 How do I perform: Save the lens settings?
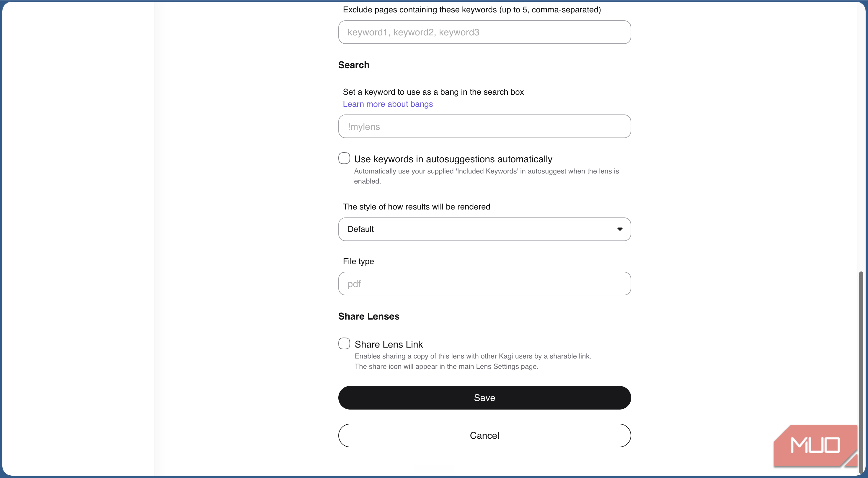pos(484,398)
